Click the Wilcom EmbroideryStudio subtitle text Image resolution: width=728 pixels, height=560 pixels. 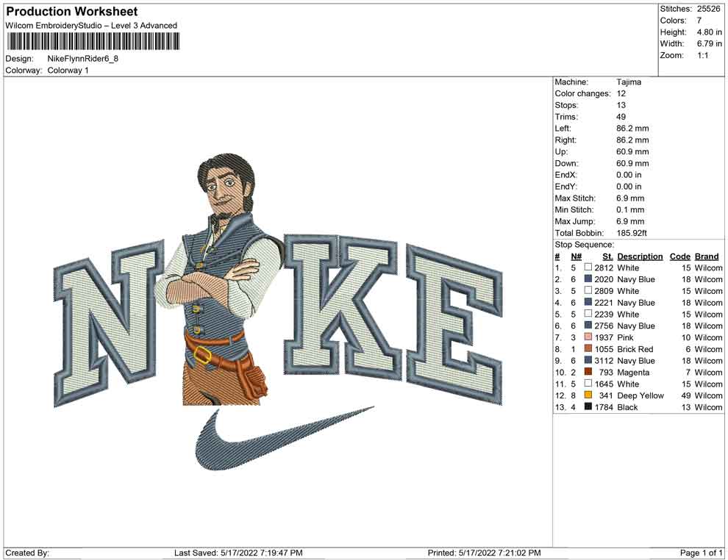(x=91, y=26)
